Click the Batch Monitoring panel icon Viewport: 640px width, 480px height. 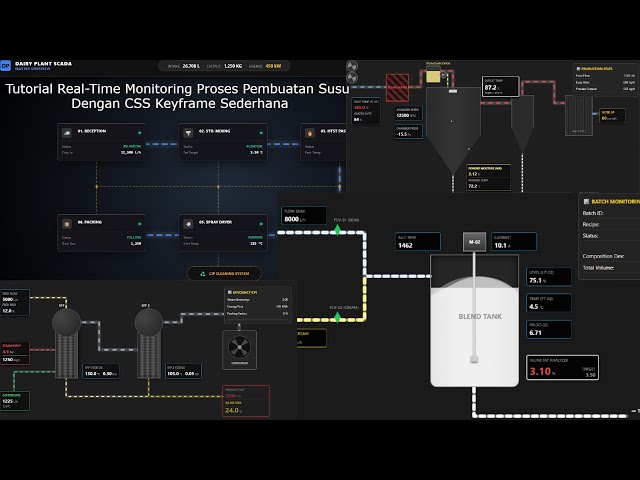(x=587, y=202)
